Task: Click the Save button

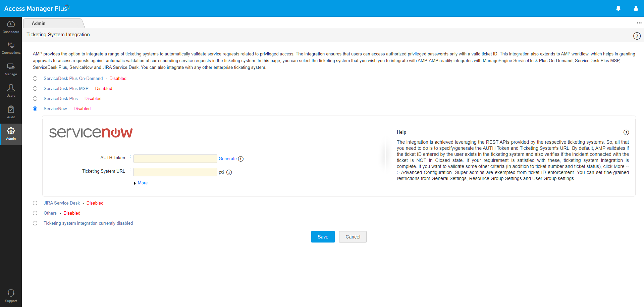Action: pos(323,237)
